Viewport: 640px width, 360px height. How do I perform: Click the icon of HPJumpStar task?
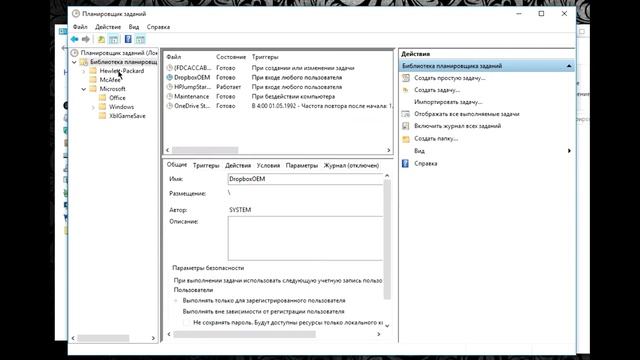pyautogui.click(x=169, y=87)
